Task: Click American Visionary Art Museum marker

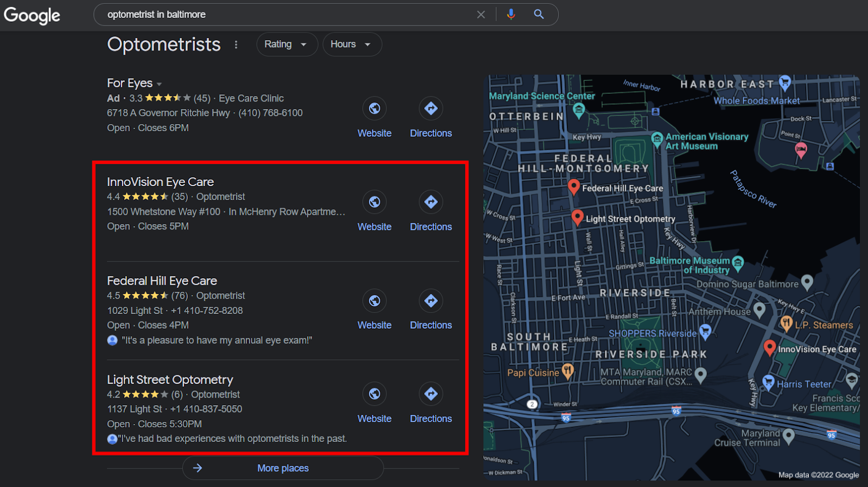Action: coord(657,139)
